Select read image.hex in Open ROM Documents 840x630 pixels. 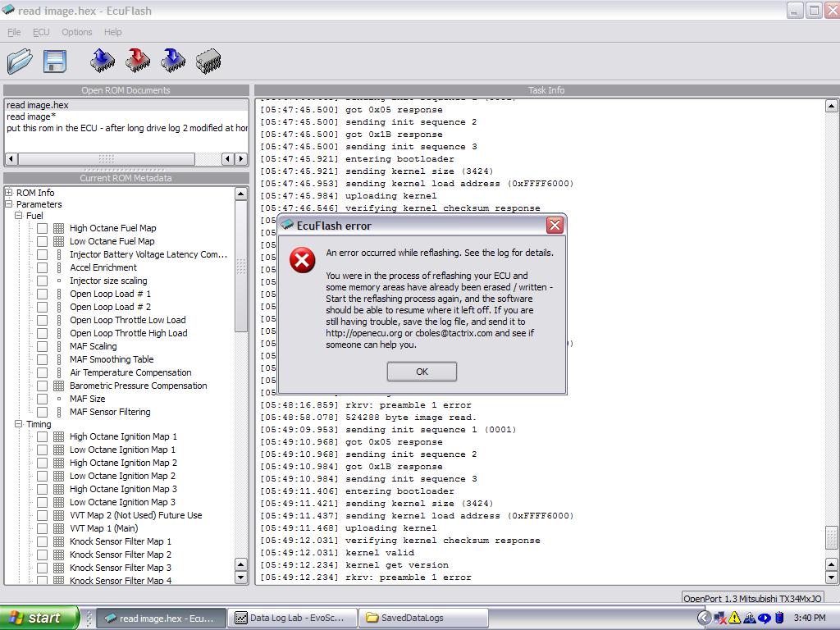click(126, 105)
